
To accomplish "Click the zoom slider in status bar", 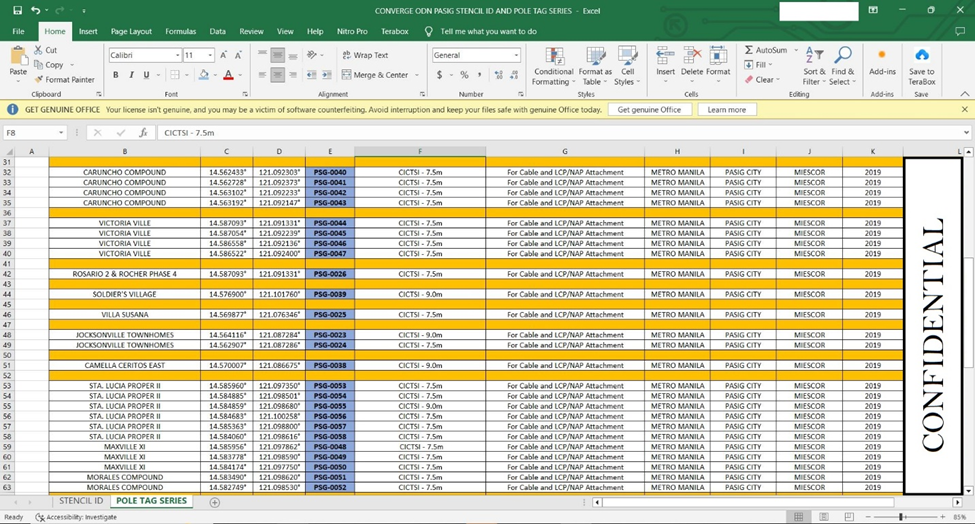I will [x=902, y=517].
